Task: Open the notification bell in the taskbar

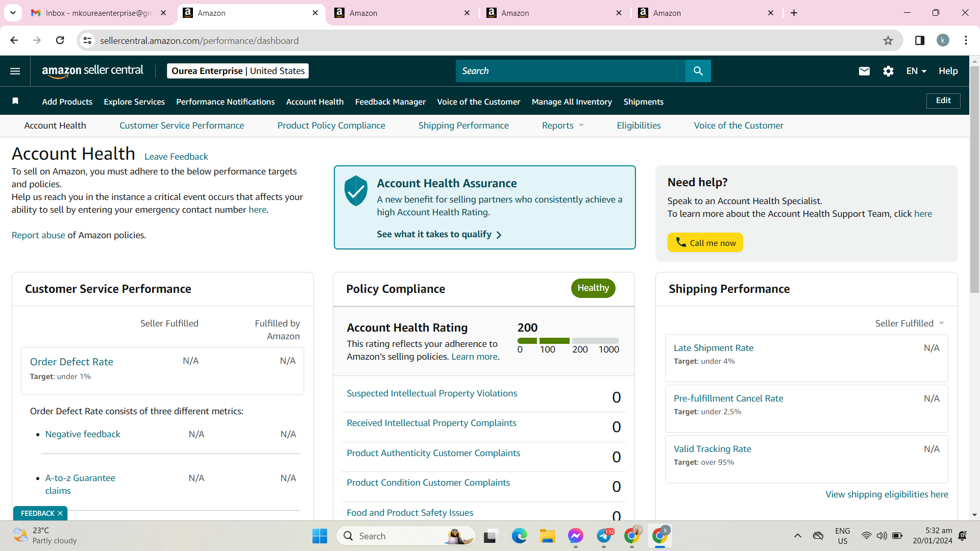Action: coord(963,536)
